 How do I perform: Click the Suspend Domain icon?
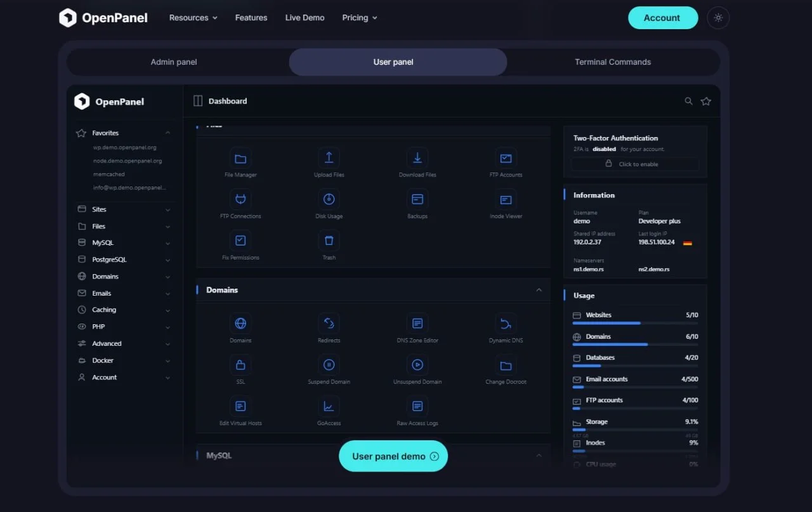pyautogui.click(x=329, y=365)
